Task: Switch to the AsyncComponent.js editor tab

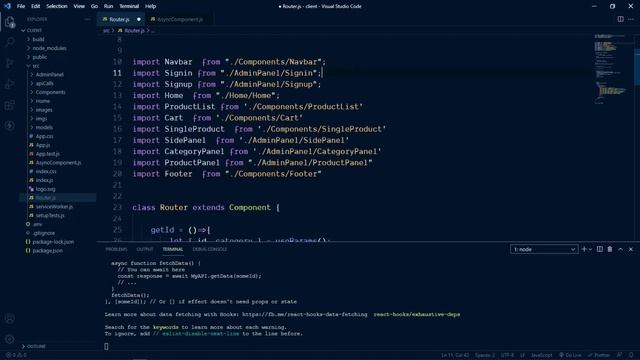Action: tap(180, 19)
